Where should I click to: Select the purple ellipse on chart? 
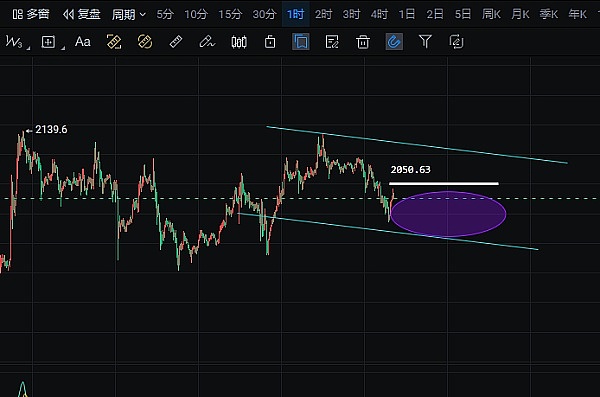[x=448, y=214]
